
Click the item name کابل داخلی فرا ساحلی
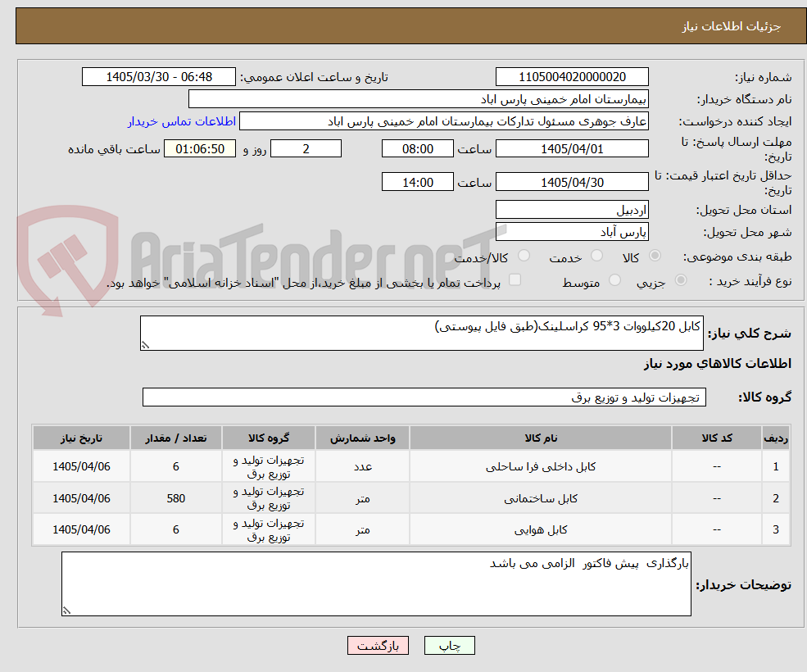click(541, 466)
